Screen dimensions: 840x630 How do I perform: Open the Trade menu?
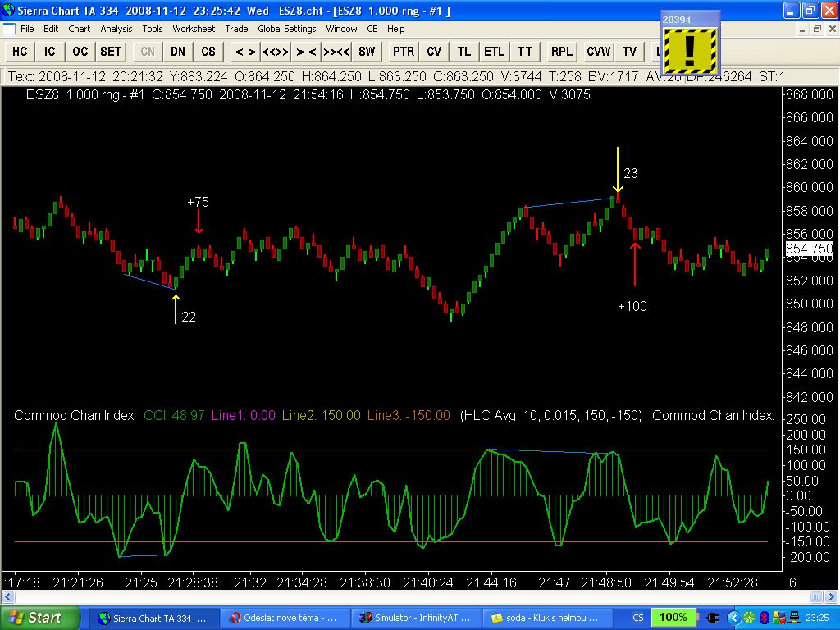236,29
